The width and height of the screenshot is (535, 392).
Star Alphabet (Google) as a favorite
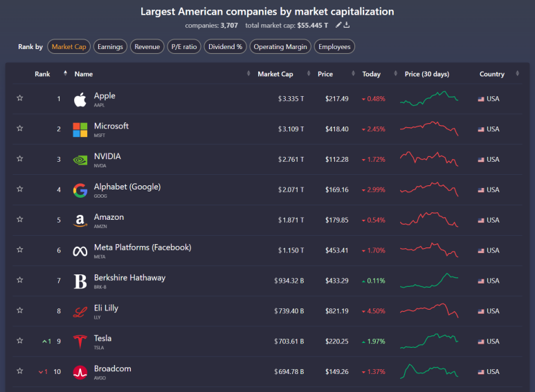click(20, 189)
